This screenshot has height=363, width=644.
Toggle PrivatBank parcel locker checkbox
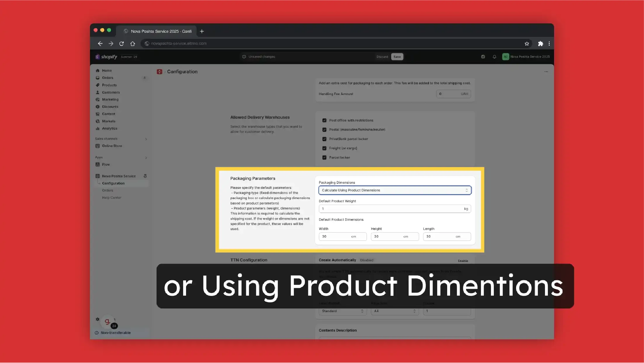(x=324, y=139)
